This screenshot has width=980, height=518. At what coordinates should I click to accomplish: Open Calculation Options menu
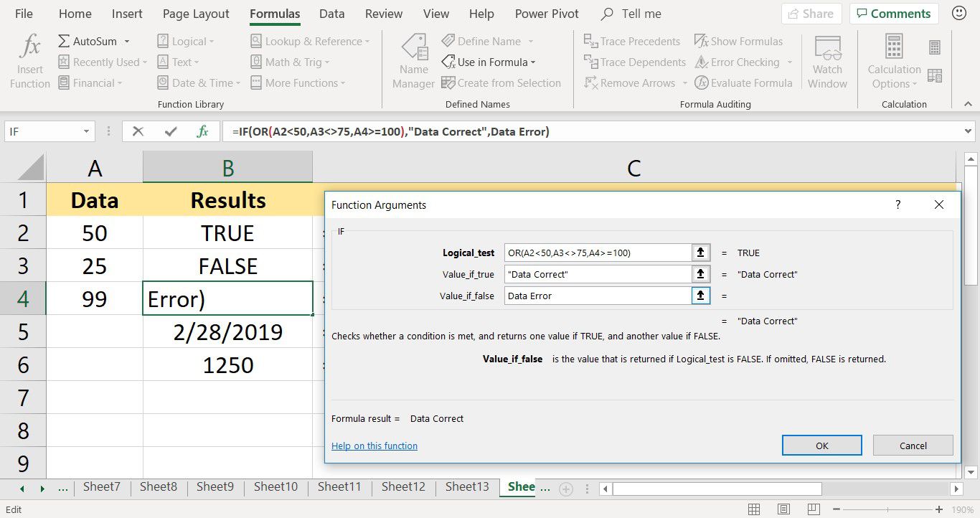click(894, 63)
